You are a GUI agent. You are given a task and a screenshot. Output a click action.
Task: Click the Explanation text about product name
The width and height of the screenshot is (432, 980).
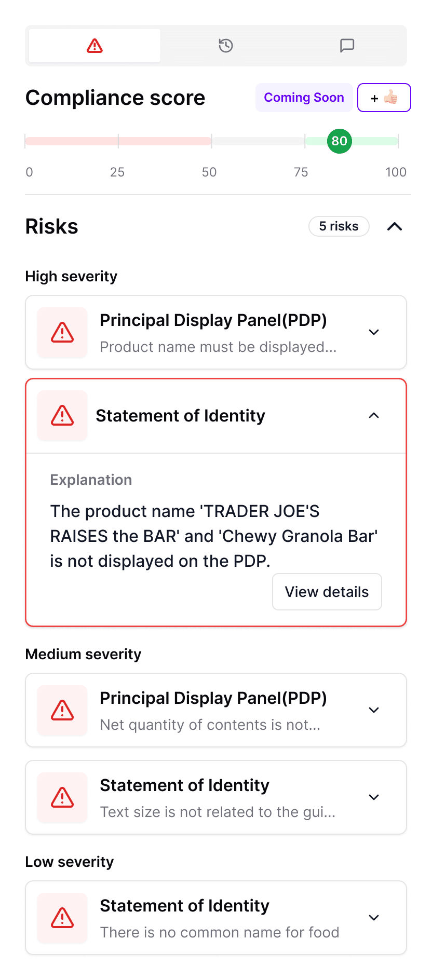pos(213,536)
